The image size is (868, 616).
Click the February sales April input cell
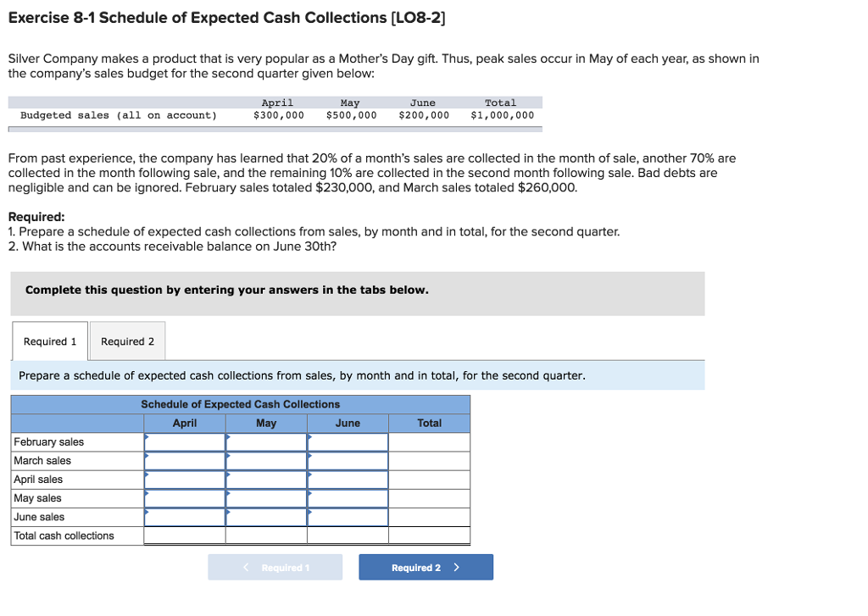pyautogui.click(x=185, y=441)
